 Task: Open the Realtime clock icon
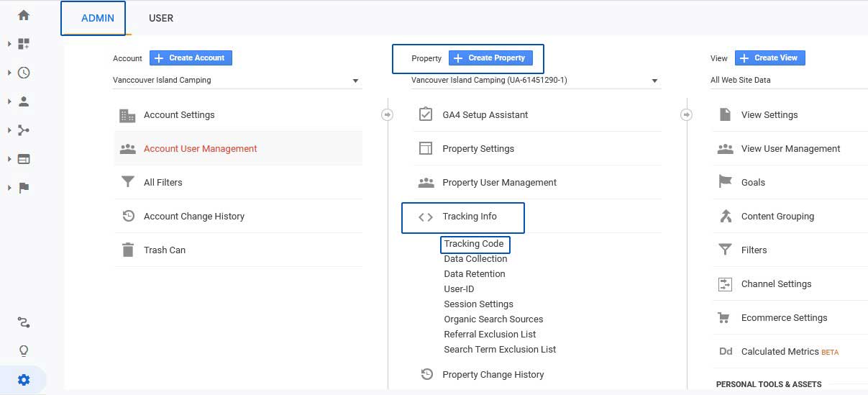pos(24,73)
